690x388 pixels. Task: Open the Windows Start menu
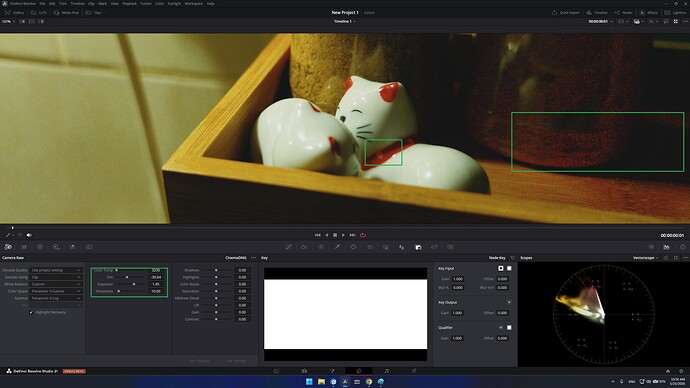coord(309,381)
